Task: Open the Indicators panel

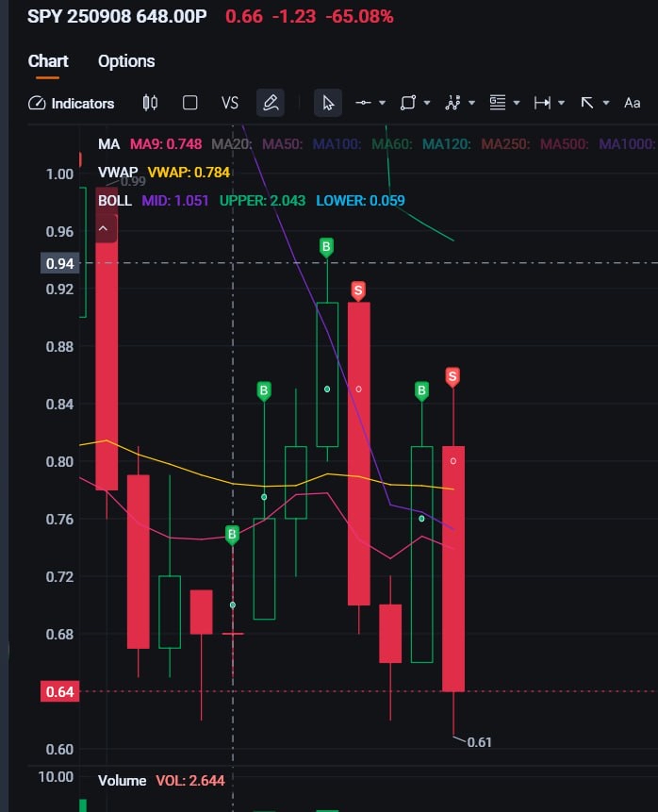Action: pos(71,103)
